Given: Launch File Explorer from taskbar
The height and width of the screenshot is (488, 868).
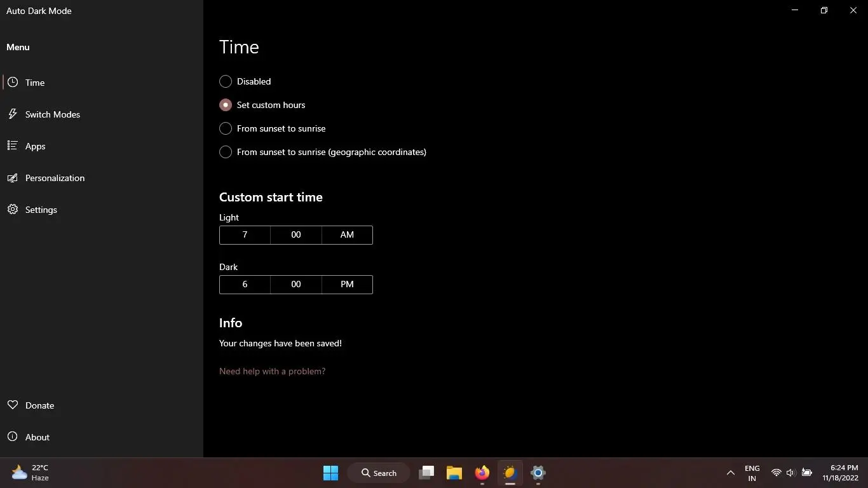Looking at the screenshot, I should pyautogui.click(x=454, y=473).
